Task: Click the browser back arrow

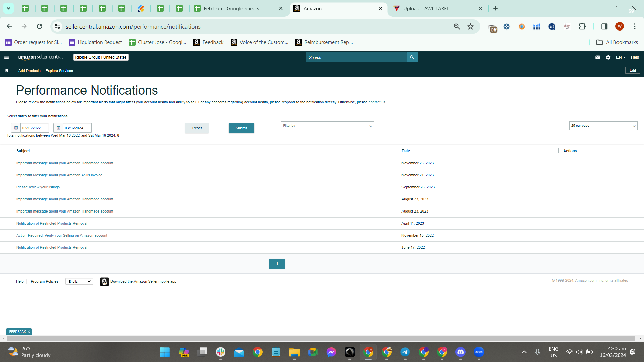Action: click(9, 26)
